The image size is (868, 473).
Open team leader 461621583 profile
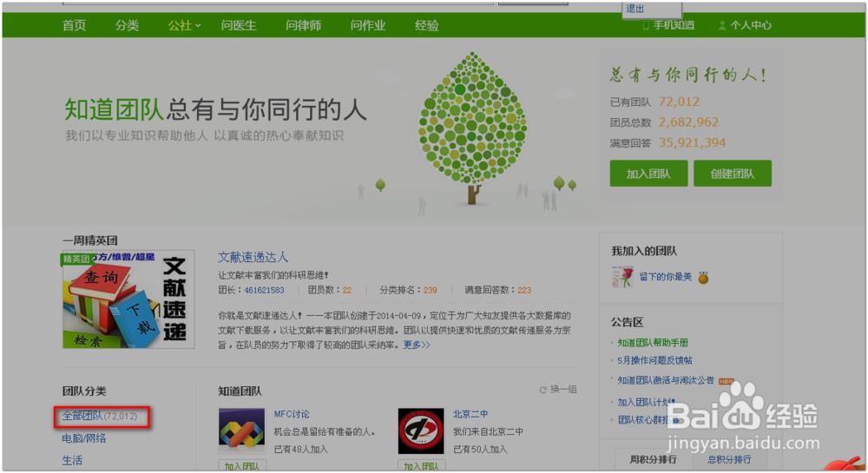264,290
